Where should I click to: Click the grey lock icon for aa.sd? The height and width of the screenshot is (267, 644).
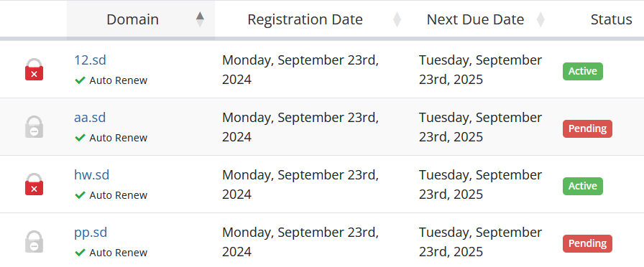[x=34, y=127]
